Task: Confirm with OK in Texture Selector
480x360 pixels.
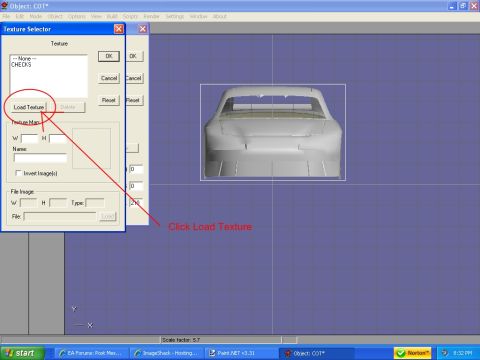Action: point(109,56)
